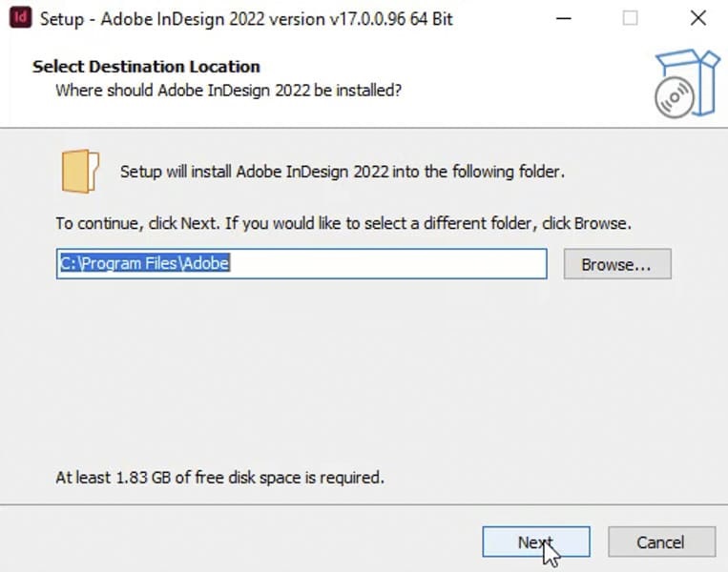Click empty gray area below path field

point(363,372)
